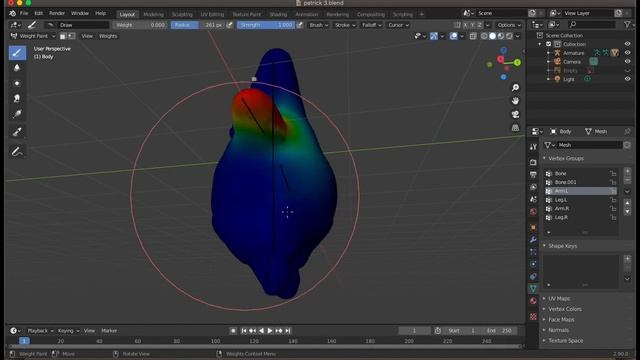Open Render properties tab
This screenshot has width=640, height=360.
(533, 162)
